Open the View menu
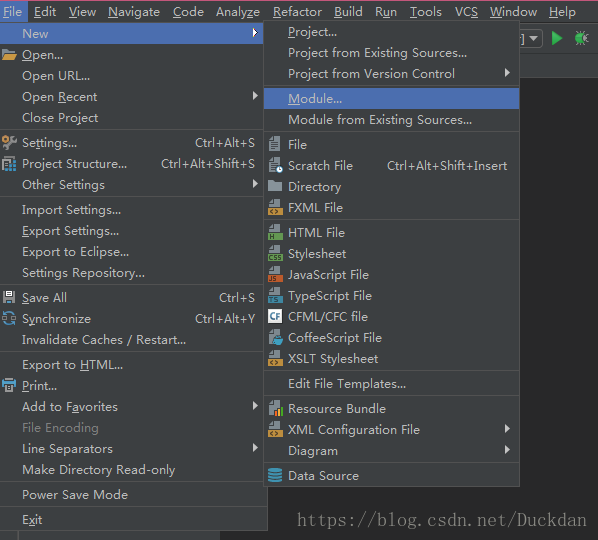Image resolution: width=598 pixels, height=540 pixels. [82, 12]
